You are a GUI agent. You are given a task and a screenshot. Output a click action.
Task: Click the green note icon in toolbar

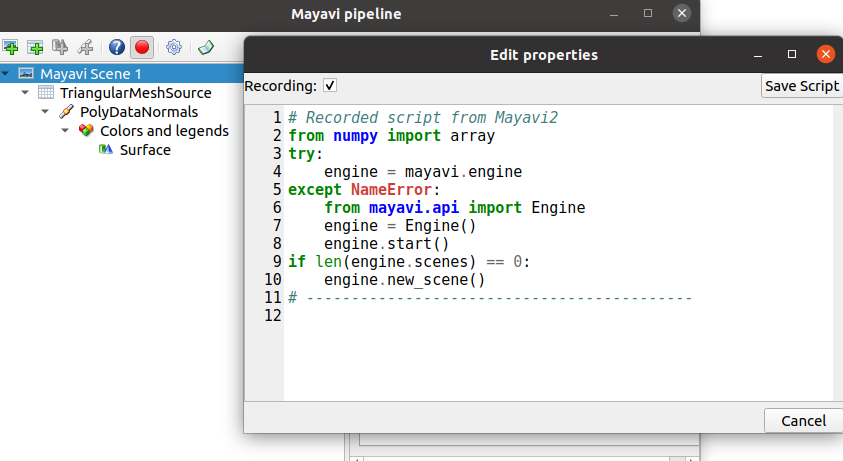tap(206, 47)
